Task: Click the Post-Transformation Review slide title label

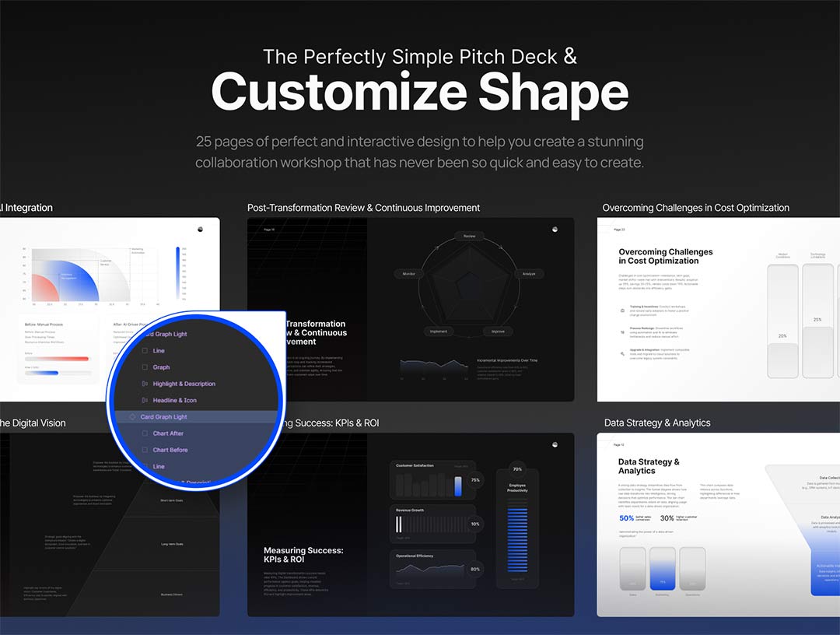Action: (x=363, y=208)
